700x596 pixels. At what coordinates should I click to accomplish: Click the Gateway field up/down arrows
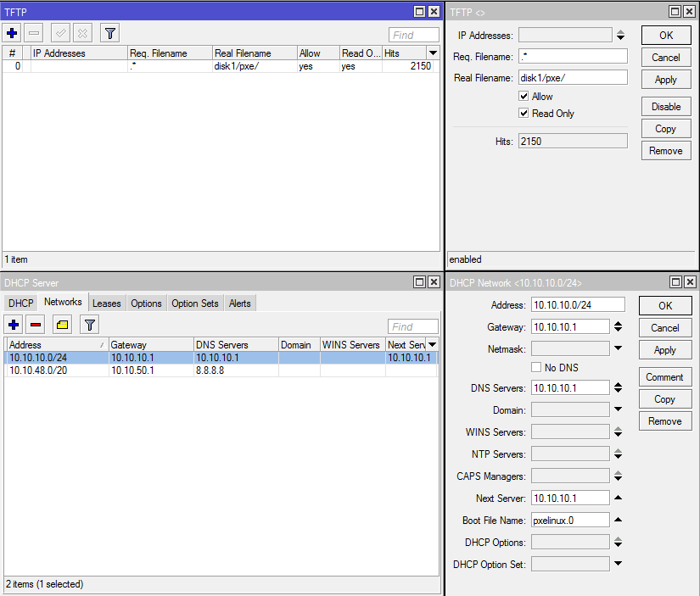(x=618, y=326)
